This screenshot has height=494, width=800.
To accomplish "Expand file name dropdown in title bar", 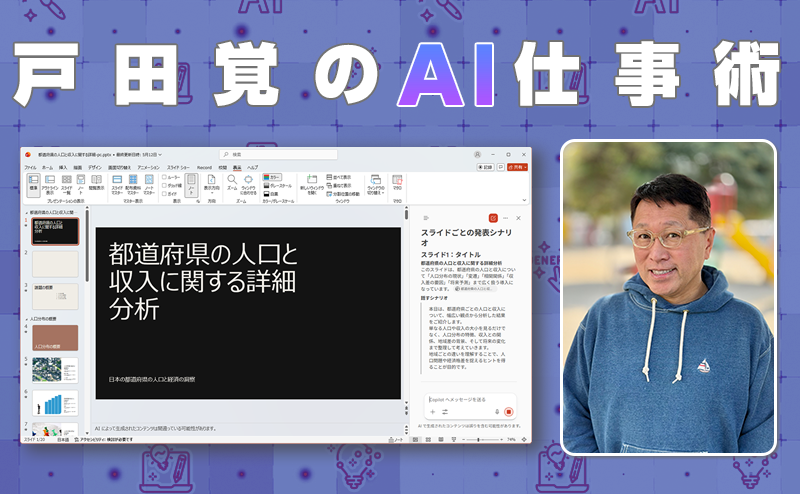I will [160, 155].
